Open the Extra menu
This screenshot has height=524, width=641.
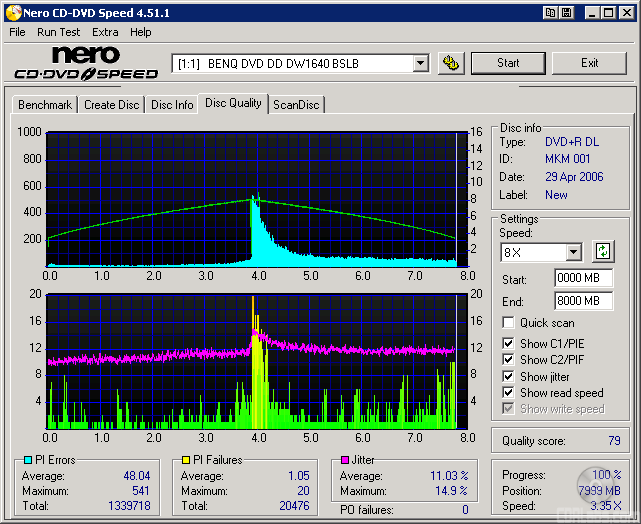point(105,32)
